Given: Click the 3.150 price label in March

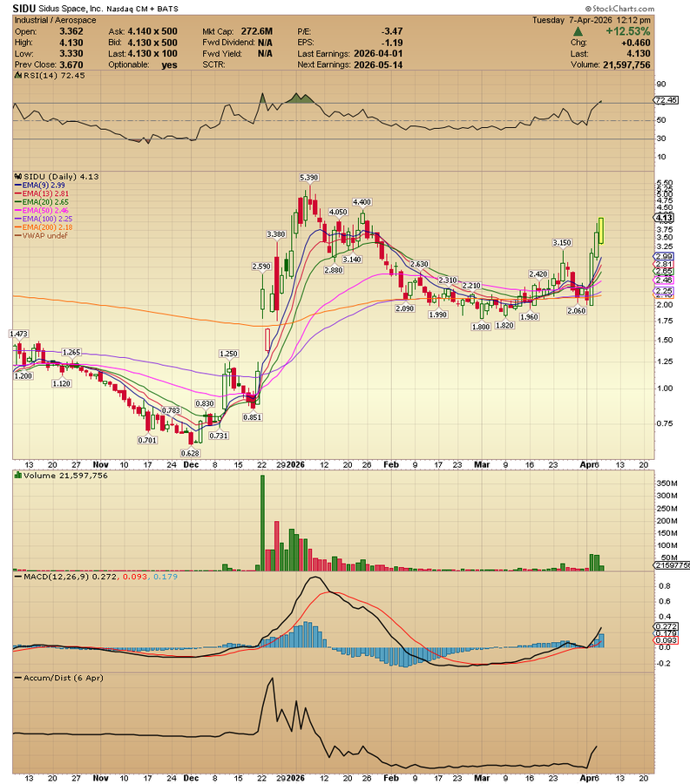Looking at the screenshot, I should [562, 242].
